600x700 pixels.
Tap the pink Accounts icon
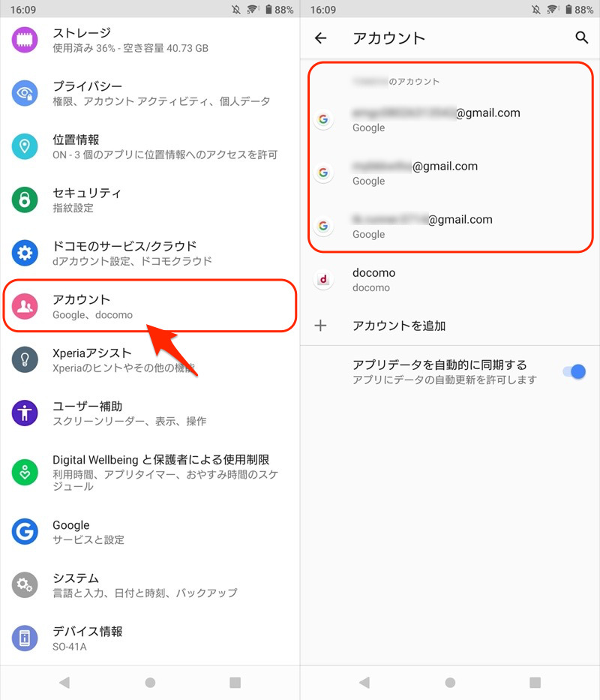(25, 306)
